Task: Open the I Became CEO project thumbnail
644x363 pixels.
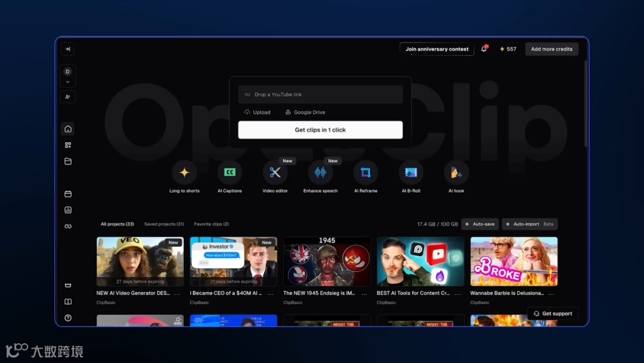Action: [x=233, y=262]
